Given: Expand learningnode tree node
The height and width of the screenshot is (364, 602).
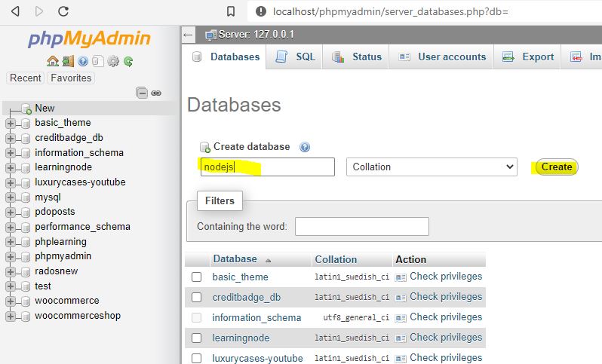Looking at the screenshot, I should [x=11, y=167].
